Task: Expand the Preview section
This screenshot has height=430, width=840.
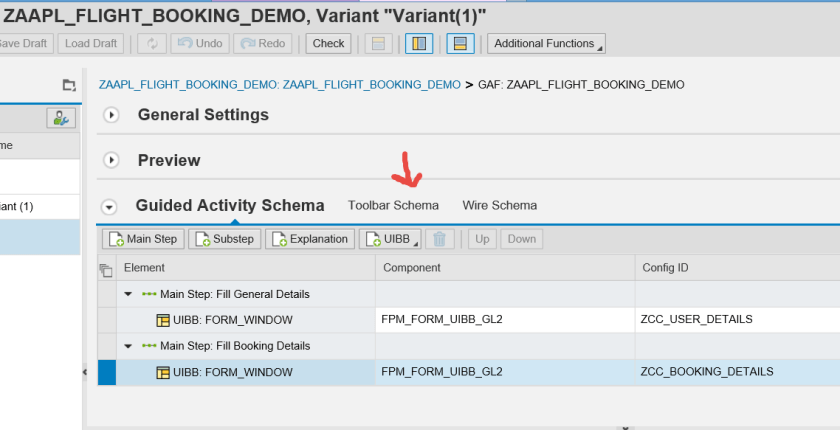Action: pyautogui.click(x=112, y=160)
